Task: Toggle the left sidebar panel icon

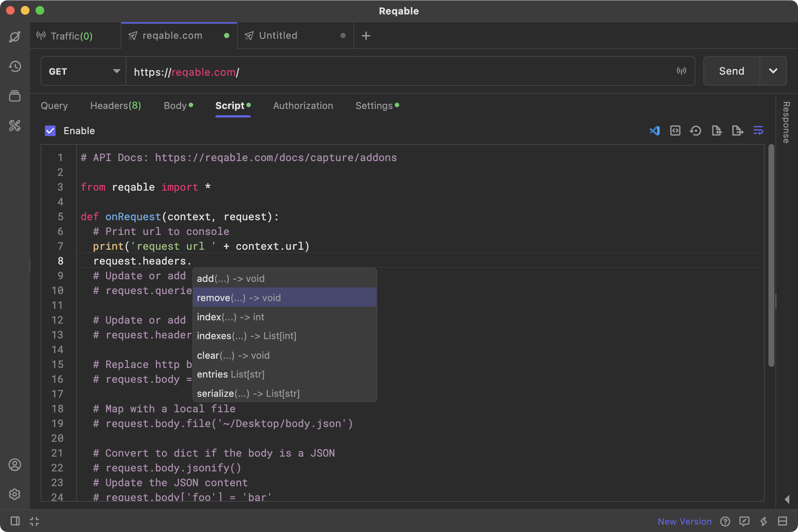Action: coord(15,521)
